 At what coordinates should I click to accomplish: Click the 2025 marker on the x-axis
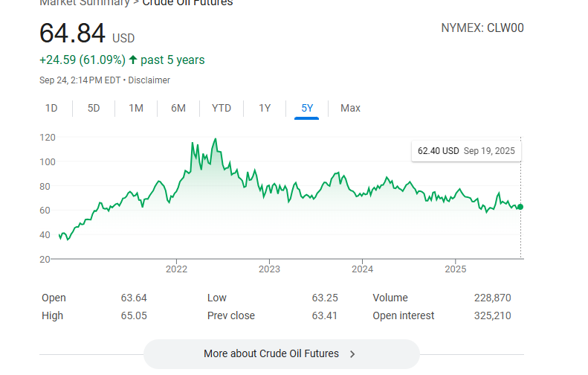(456, 269)
